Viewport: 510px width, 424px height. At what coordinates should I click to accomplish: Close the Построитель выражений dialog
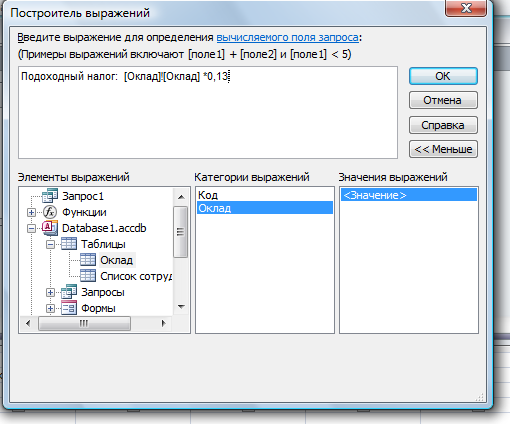click(466, 8)
